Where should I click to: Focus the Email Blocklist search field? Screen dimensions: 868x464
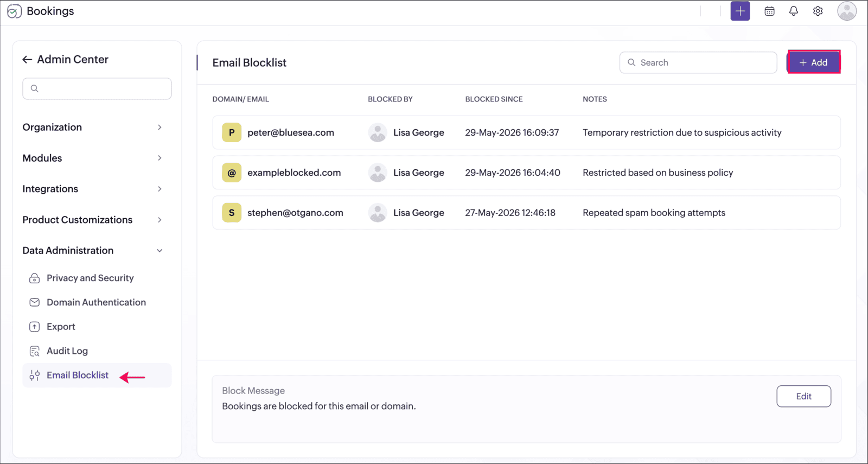point(698,62)
